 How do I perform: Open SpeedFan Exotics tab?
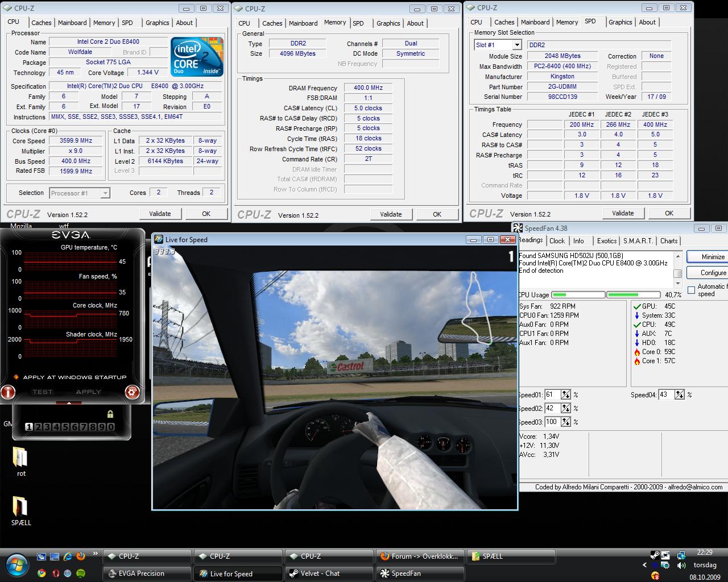(x=607, y=241)
